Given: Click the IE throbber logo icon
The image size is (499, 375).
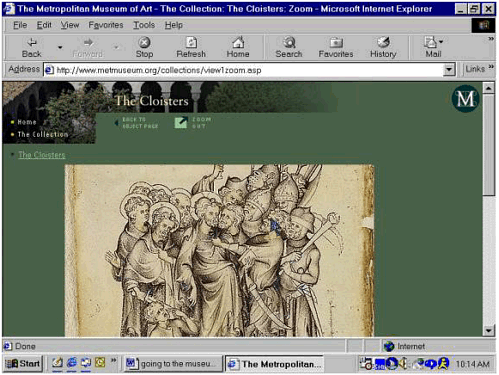Looking at the screenshot, I should (483, 26).
